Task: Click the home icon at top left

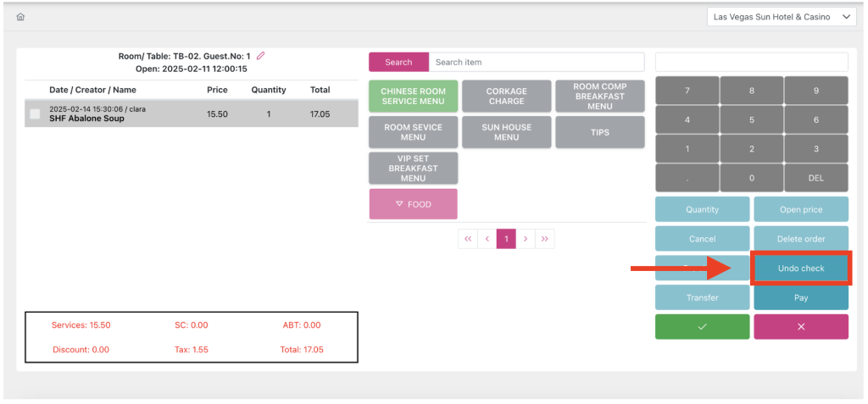Action: pos(20,17)
